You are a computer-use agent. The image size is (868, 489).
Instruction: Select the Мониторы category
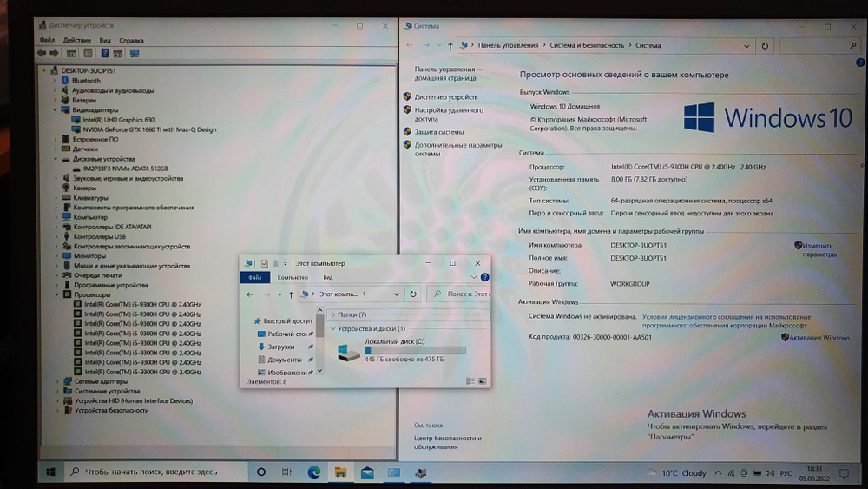point(89,256)
